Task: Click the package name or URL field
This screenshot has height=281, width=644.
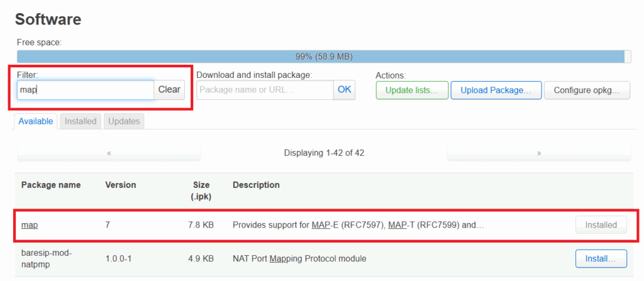Action: (x=265, y=90)
